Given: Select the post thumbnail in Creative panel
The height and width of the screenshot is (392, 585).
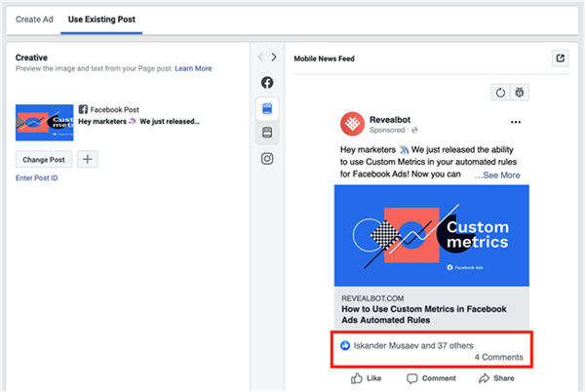Looking at the screenshot, I should pos(43,122).
